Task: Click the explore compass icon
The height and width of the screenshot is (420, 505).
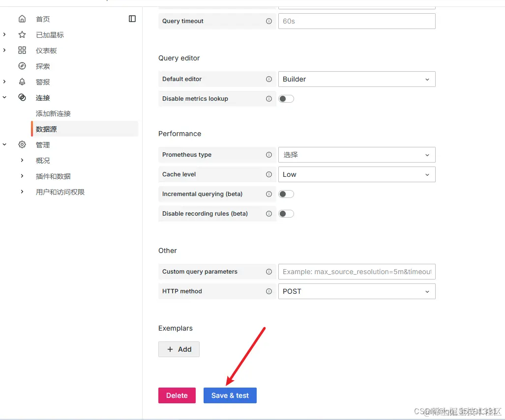Action: pos(22,66)
